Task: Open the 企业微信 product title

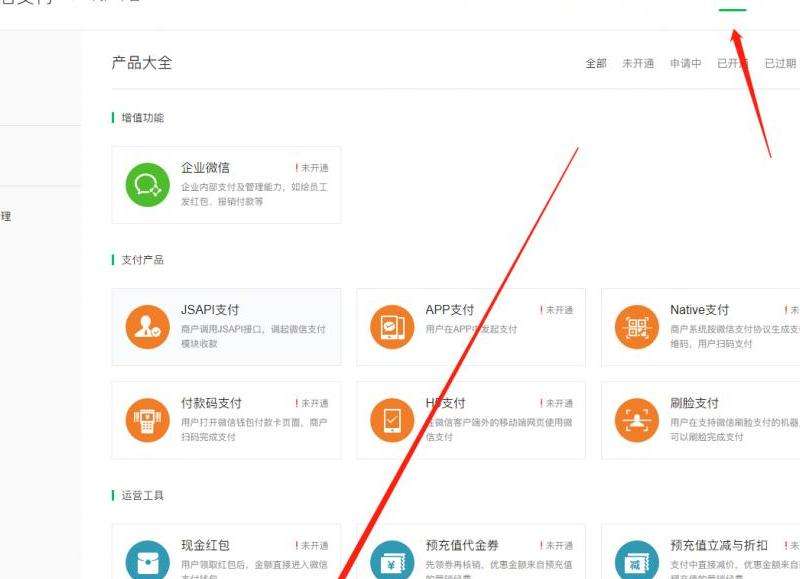Action: [x=205, y=168]
